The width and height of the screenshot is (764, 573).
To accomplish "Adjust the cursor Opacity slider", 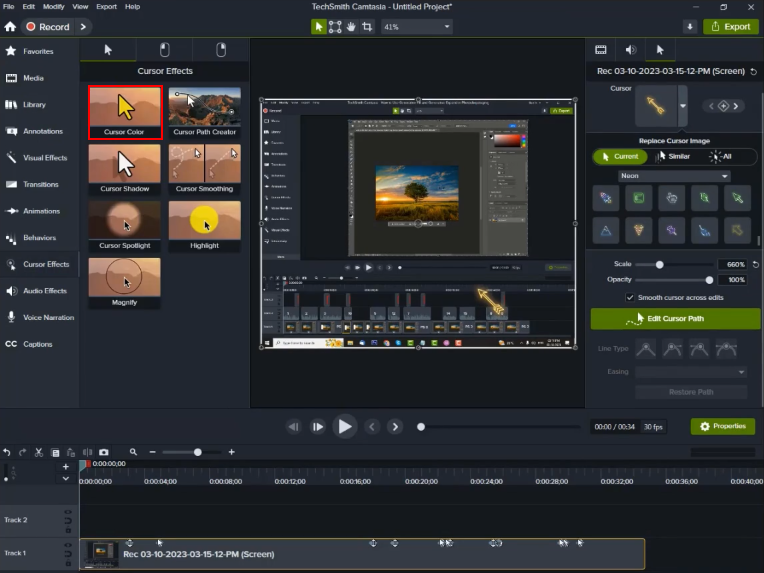I will point(709,280).
